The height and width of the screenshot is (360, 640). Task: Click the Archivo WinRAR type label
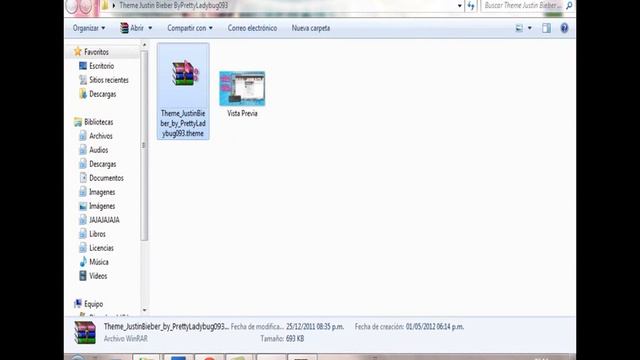pos(126,338)
